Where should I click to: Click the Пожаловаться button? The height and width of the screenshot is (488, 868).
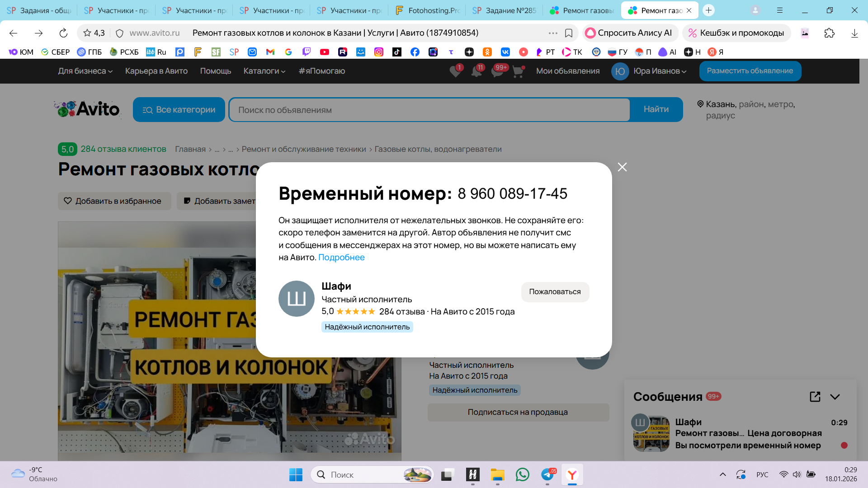tap(555, 292)
